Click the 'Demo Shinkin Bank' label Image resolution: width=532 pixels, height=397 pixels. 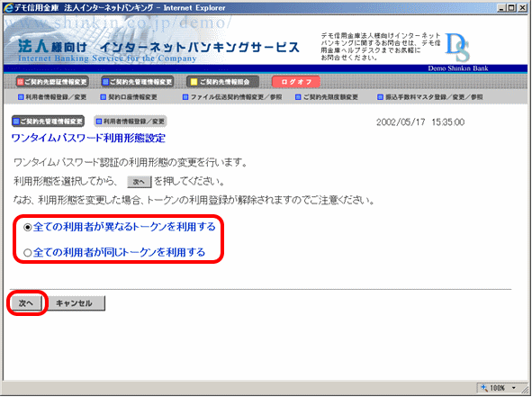(x=457, y=68)
